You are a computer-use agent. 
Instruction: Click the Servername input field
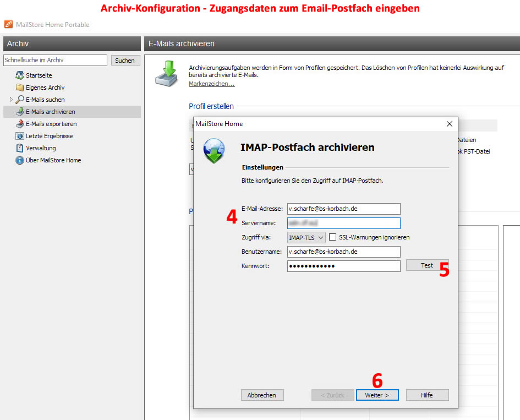tap(343, 223)
